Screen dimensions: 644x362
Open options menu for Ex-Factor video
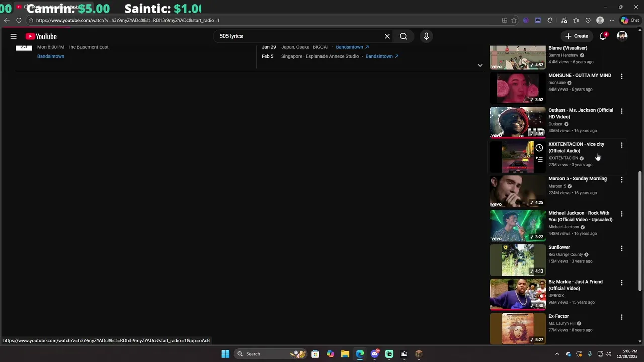(x=622, y=317)
